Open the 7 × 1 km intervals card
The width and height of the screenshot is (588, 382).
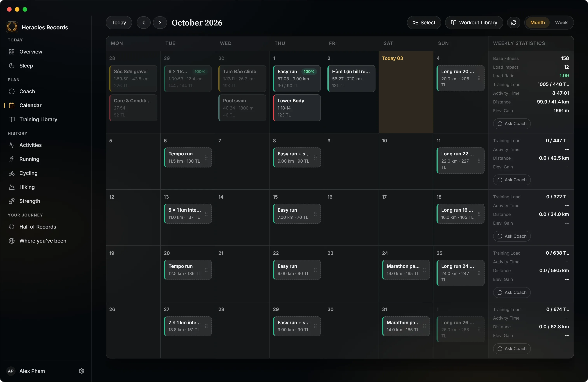click(187, 326)
